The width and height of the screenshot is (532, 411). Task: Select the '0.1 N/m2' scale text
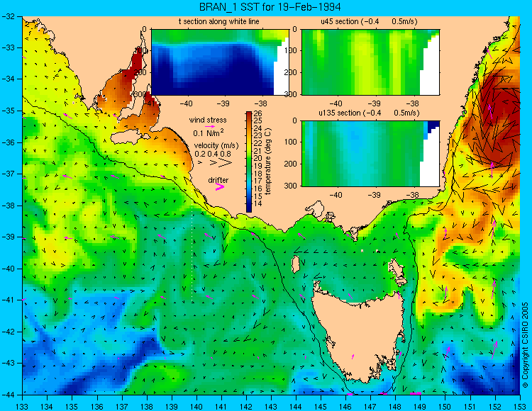[208, 133]
